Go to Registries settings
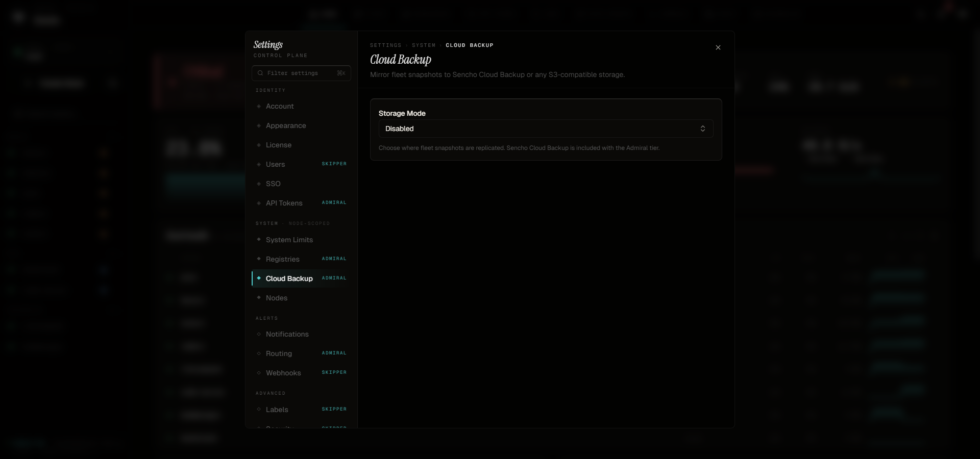 tap(301, 259)
